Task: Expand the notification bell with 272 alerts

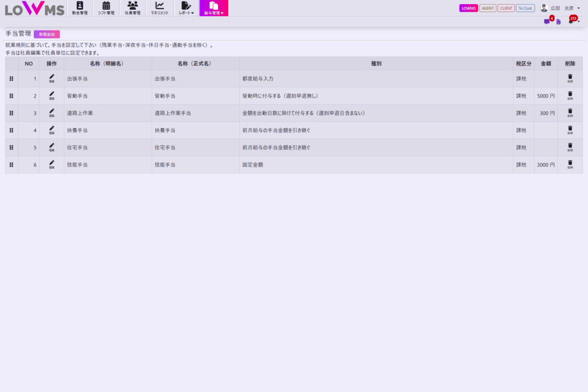Action: tap(572, 21)
